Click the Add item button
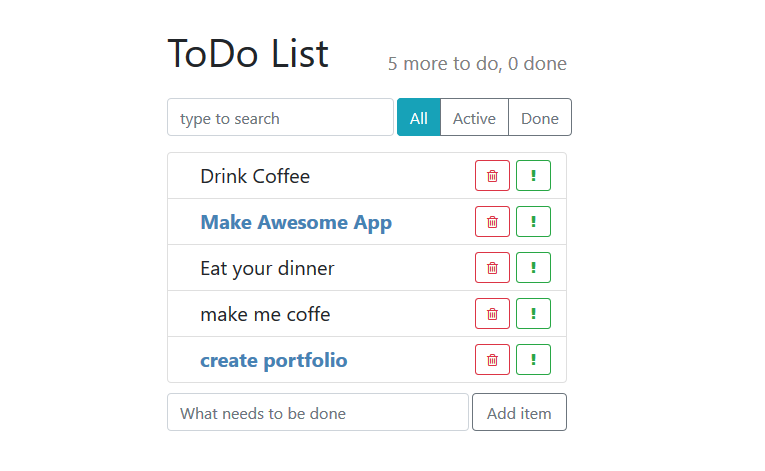This screenshot has height=471, width=765. click(x=519, y=412)
